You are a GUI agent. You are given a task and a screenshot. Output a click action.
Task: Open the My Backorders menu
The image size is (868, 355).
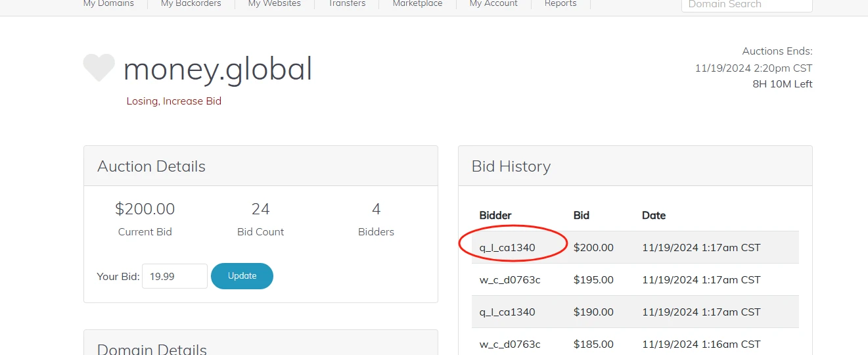pos(191,4)
